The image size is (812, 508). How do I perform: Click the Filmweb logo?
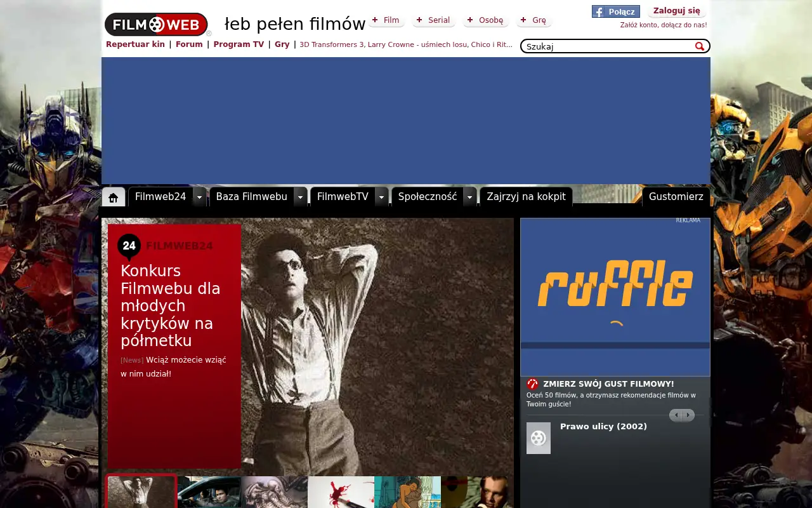point(156,25)
